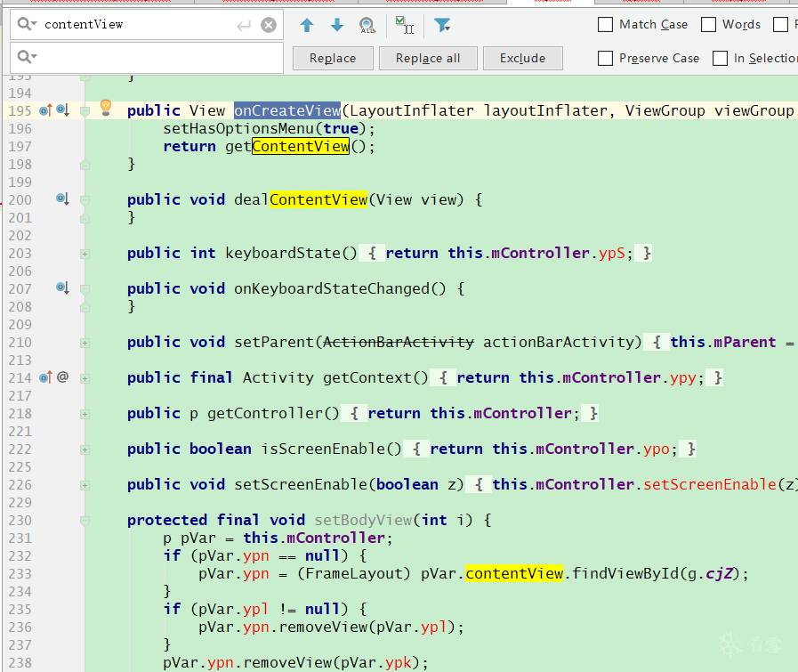This screenshot has height=672, width=798.
Task: Click the setHasOptionsMenu call
Action: pos(238,128)
